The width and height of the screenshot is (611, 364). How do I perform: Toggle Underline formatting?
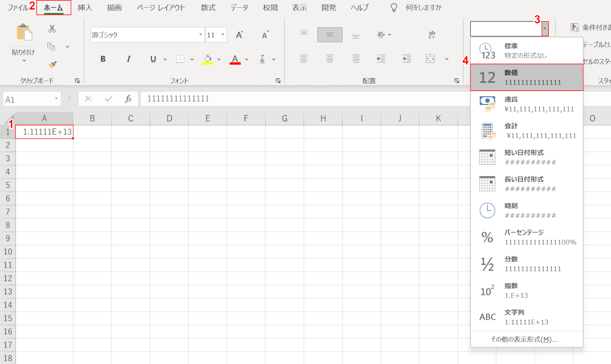tap(153, 59)
